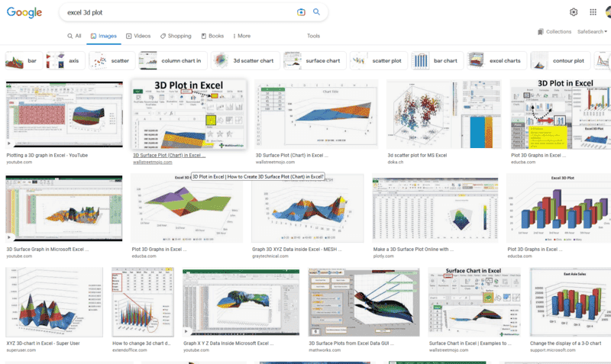Filter by the 'surface chart' chip
Image resolution: width=611 pixels, height=364 pixels.
coord(315,61)
